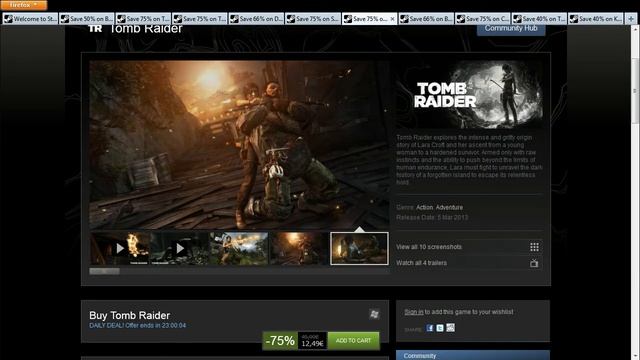Switch to the Save 50% on B... tab
This screenshot has height=360, width=640.
coord(87,19)
